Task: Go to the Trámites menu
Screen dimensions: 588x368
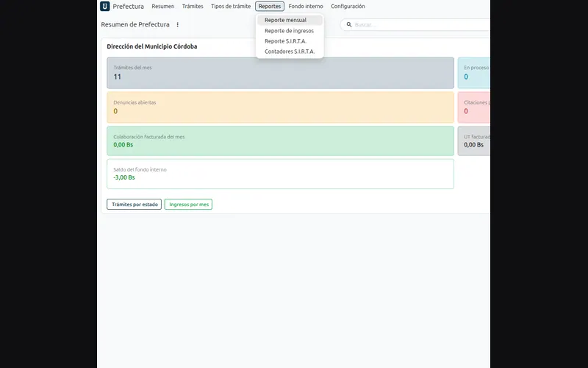Action: (x=193, y=7)
